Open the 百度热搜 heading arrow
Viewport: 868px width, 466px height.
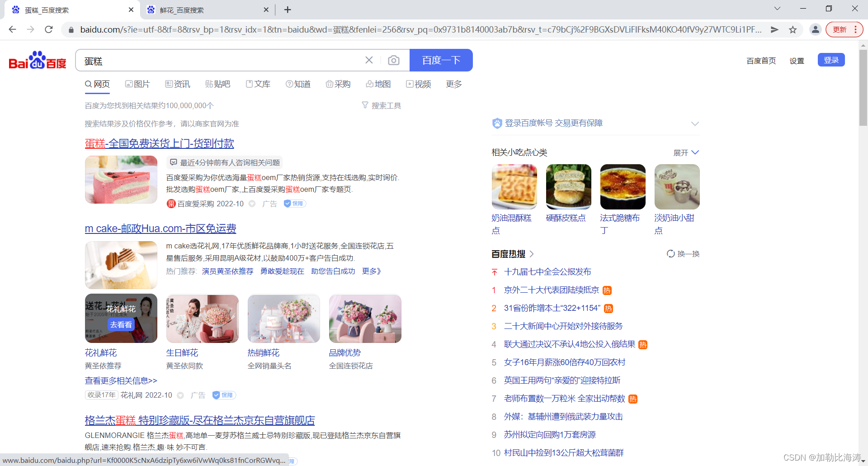(x=532, y=254)
